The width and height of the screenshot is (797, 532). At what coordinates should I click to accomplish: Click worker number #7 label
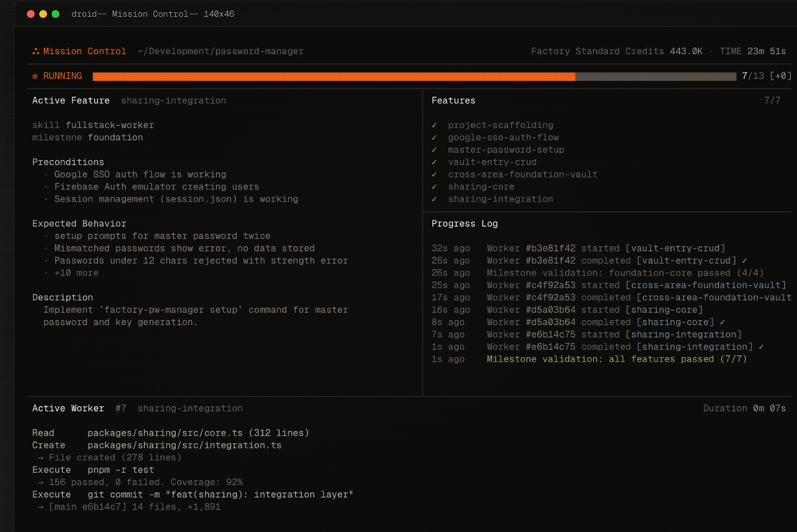point(120,409)
